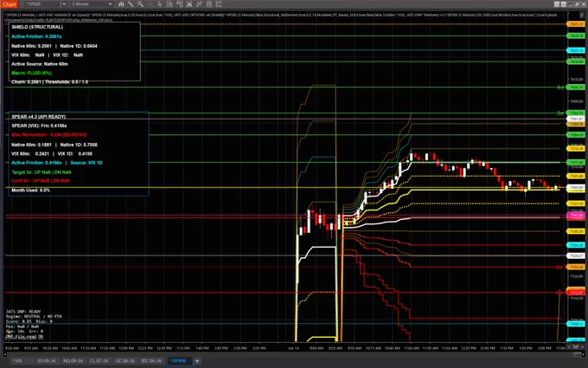Click the green 7584.55 price marker
The height and width of the screenshot is (368, 588).
pyautogui.click(x=576, y=135)
